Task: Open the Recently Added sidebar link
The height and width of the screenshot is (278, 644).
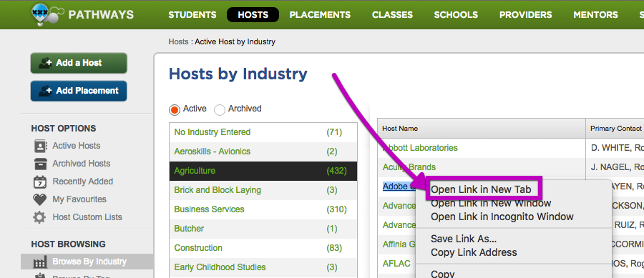Action: [x=82, y=182]
